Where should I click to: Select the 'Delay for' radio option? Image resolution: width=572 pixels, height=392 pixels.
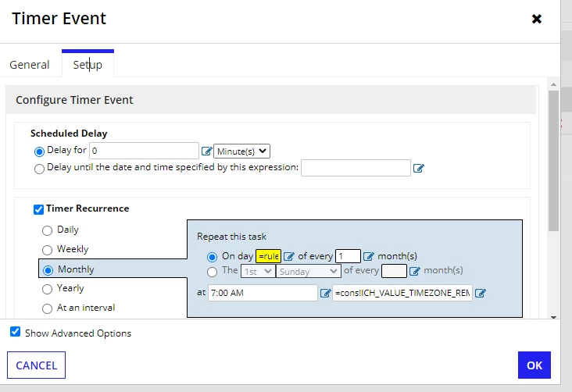pos(39,151)
